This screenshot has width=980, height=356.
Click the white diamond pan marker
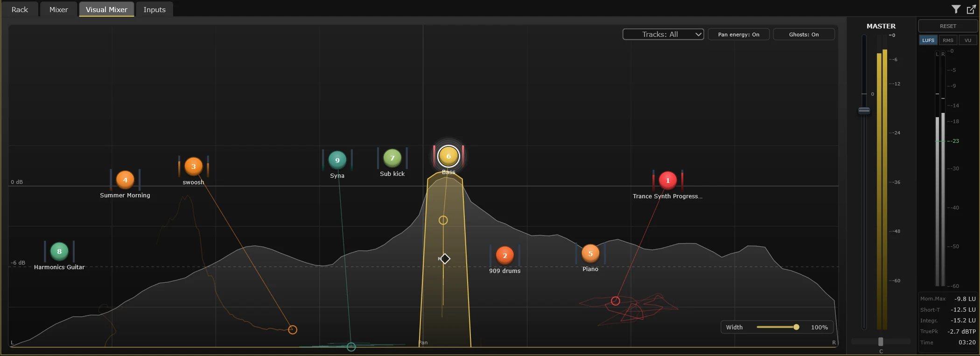click(445, 258)
